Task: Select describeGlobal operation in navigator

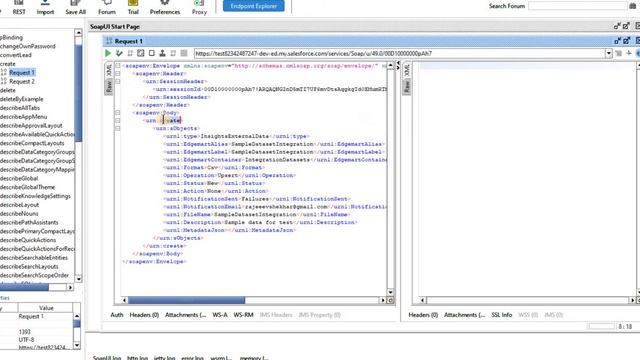Action: pyautogui.click(x=19, y=178)
